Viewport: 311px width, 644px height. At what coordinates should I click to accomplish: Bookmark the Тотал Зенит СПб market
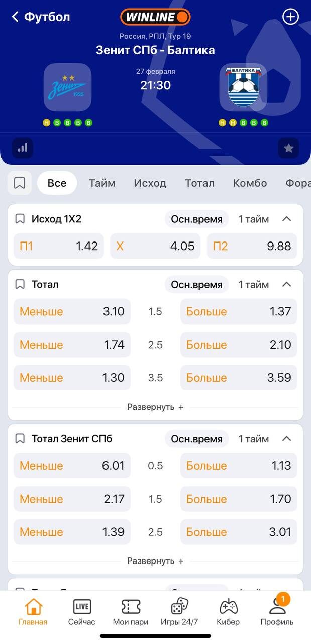coord(20,439)
